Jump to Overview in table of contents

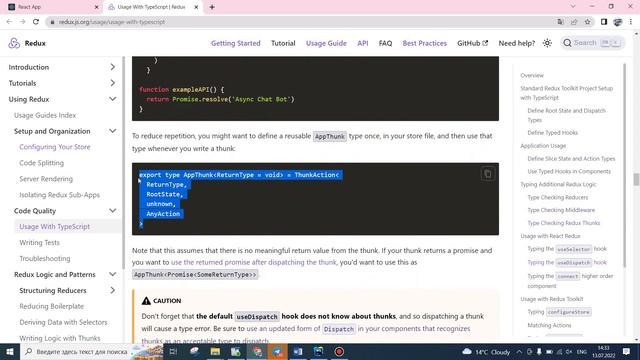pos(532,76)
